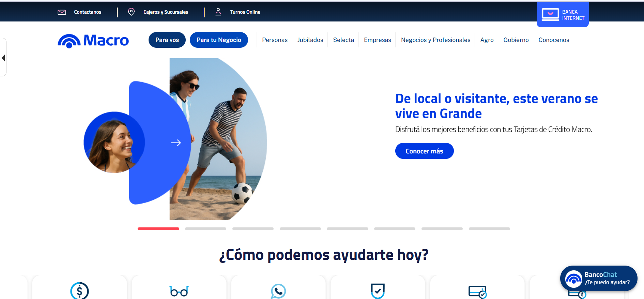Screen dimensions: 644x299
Task: Select the first red carousel indicator
Action: click(158, 229)
